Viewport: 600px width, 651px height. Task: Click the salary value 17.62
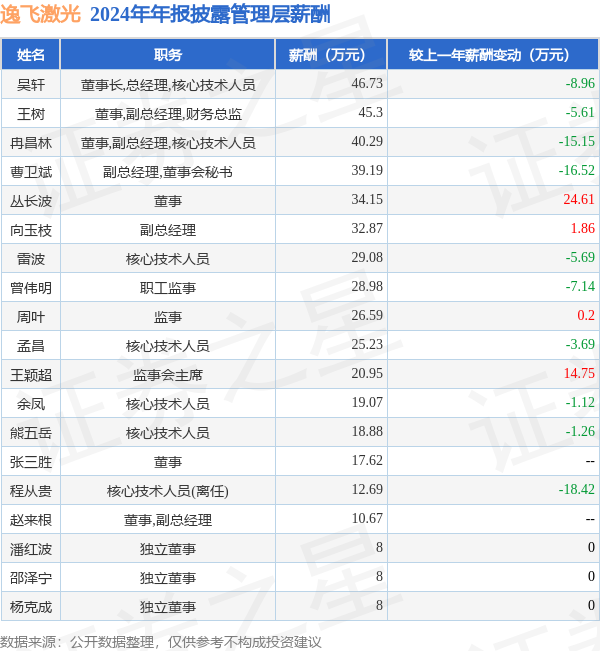click(367, 460)
